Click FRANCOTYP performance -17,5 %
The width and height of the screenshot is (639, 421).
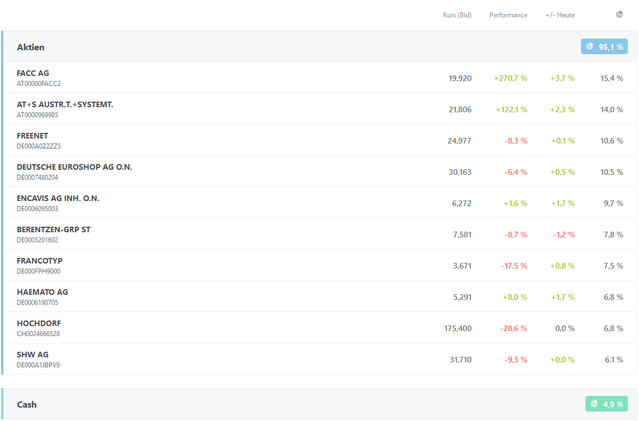[514, 266]
